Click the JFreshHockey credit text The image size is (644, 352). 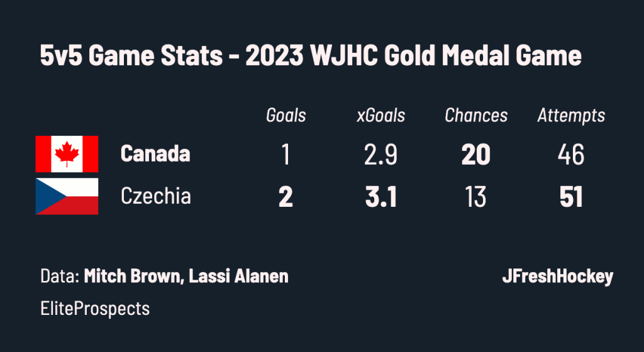(x=557, y=277)
